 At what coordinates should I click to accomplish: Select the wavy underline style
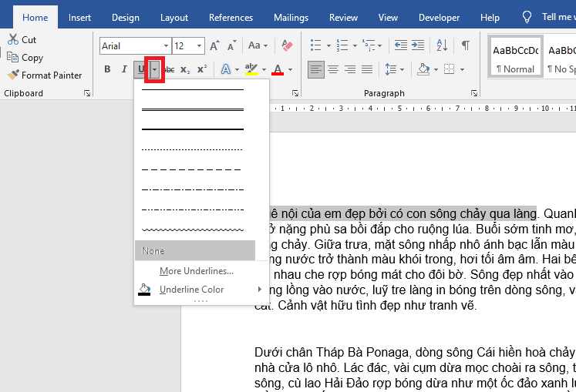pos(192,230)
